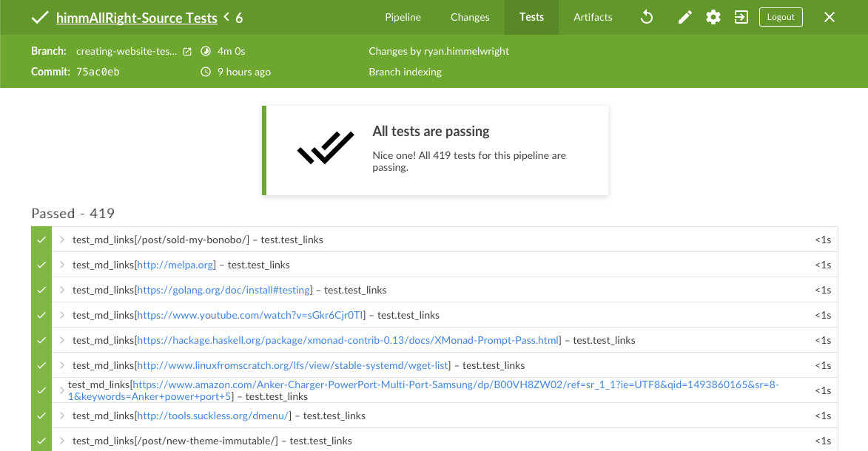868x451 pixels.
Task: Click the hackage.haskell.org XMonad link
Action: click(349, 340)
